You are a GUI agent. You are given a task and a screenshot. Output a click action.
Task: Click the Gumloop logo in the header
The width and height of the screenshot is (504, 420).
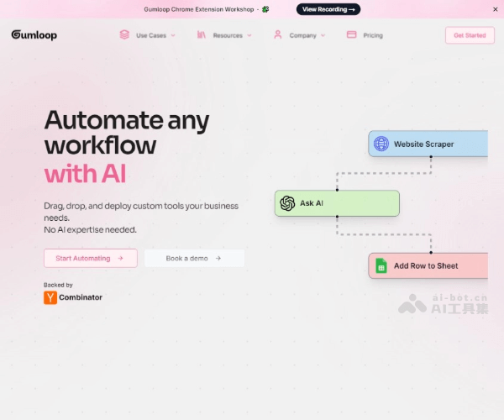pos(34,35)
